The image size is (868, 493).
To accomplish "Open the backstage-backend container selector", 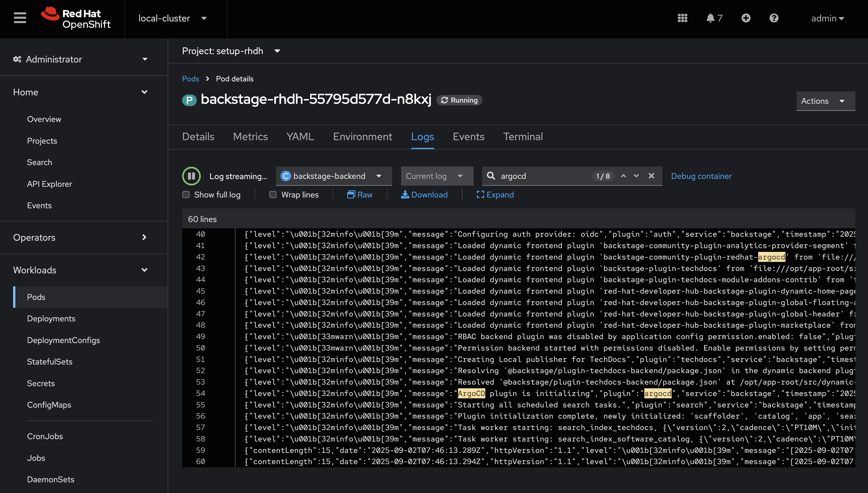I will (x=334, y=176).
